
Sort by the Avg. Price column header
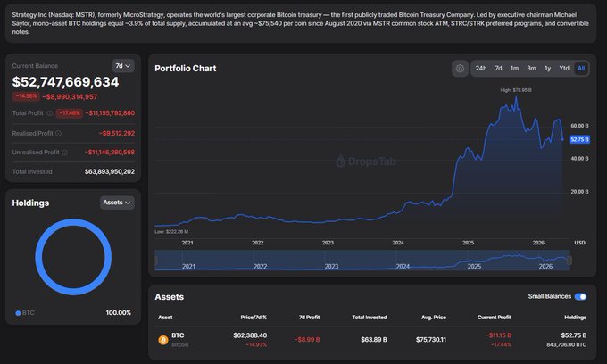[434, 318]
